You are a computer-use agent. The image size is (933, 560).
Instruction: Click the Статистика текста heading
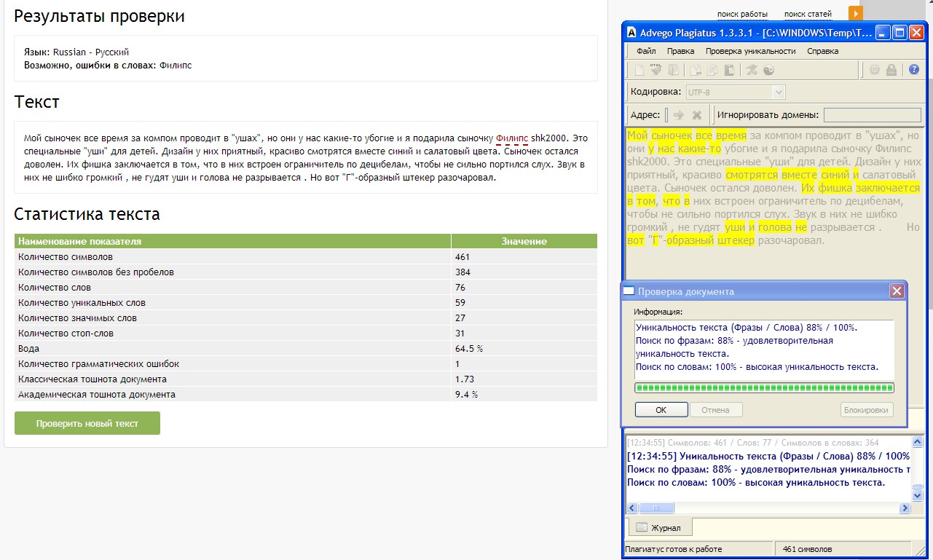[x=87, y=214]
